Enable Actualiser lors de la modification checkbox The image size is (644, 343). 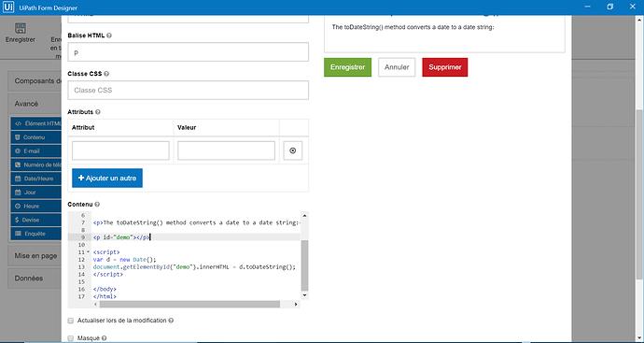(x=71, y=321)
